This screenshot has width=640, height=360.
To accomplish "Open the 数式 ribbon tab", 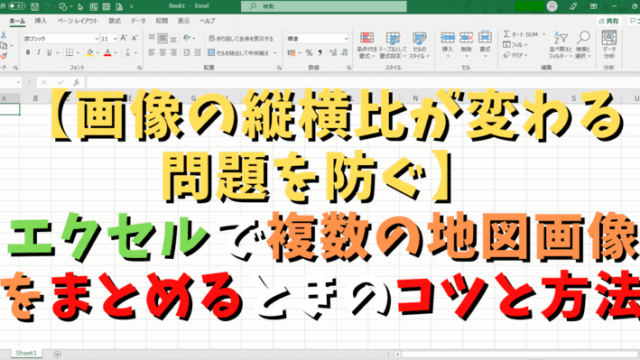I will tap(115, 21).
